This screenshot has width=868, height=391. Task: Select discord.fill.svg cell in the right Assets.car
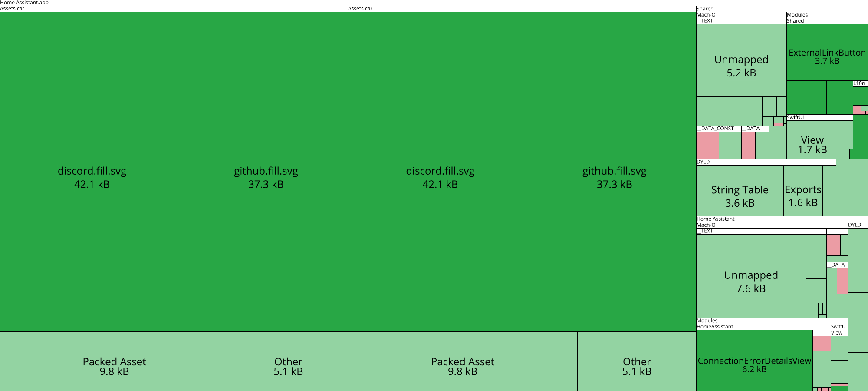pyautogui.click(x=440, y=172)
